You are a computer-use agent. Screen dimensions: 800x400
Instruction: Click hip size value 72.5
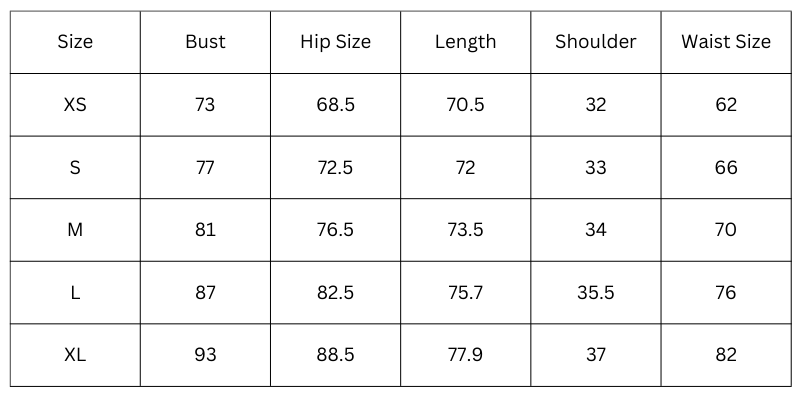(335, 168)
